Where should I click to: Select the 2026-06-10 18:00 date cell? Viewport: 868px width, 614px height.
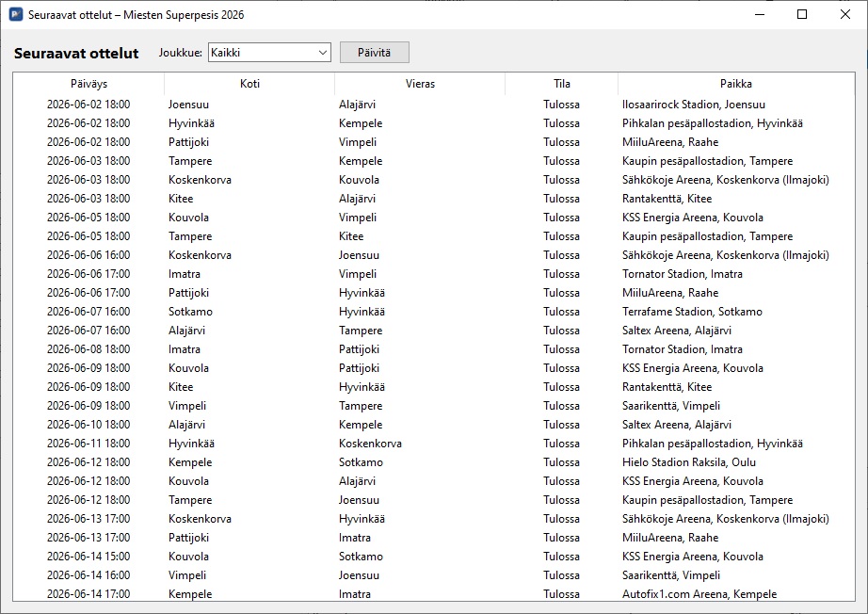coord(88,424)
